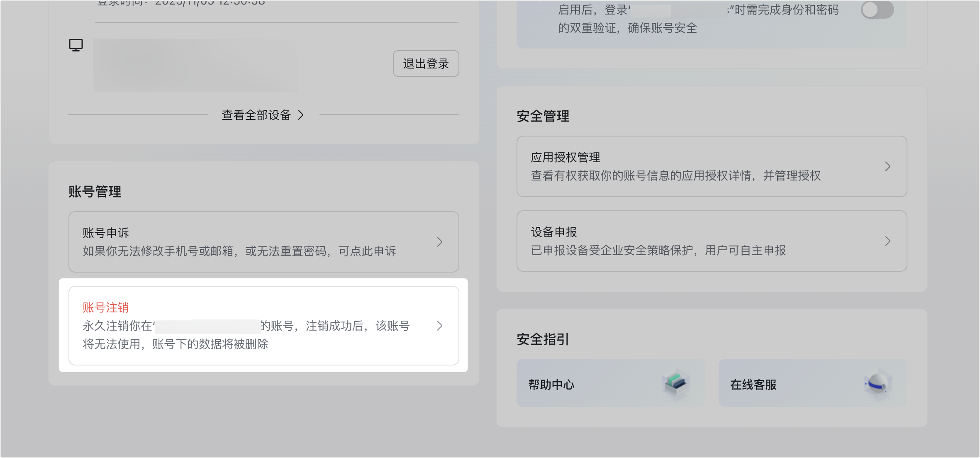Click the online customer service globe icon
The width and height of the screenshot is (980, 458).
(x=875, y=382)
